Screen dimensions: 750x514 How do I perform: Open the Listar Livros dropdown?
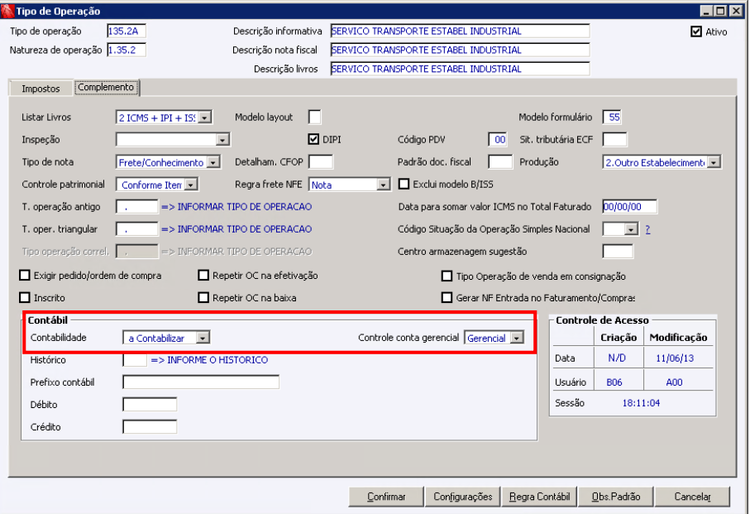(x=205, y=118)
